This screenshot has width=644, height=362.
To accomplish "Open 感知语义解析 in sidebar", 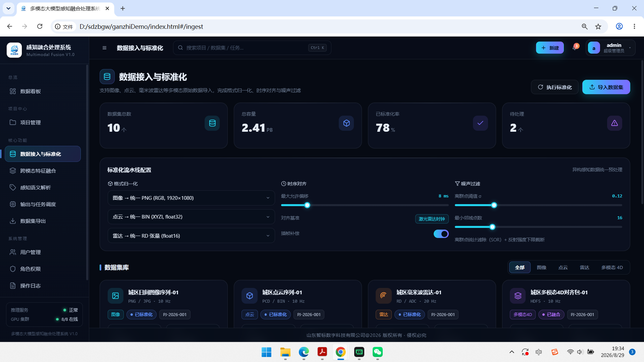I will coord(43,188).
